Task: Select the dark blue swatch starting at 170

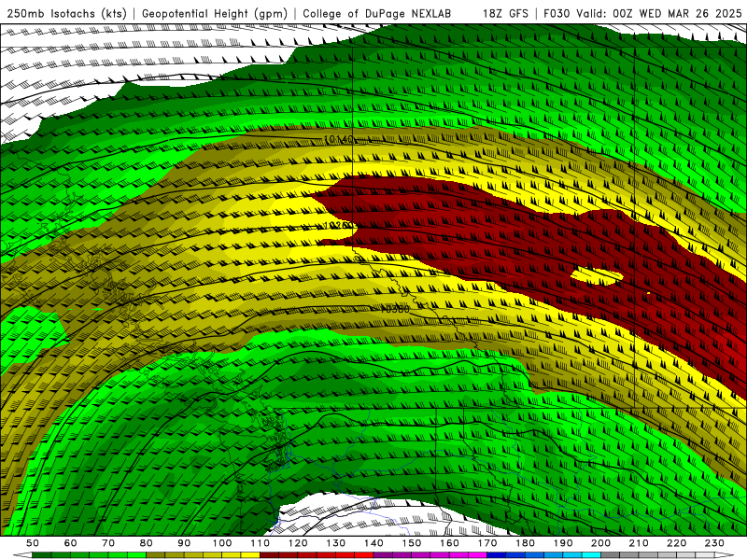Action: coord(497,555)
